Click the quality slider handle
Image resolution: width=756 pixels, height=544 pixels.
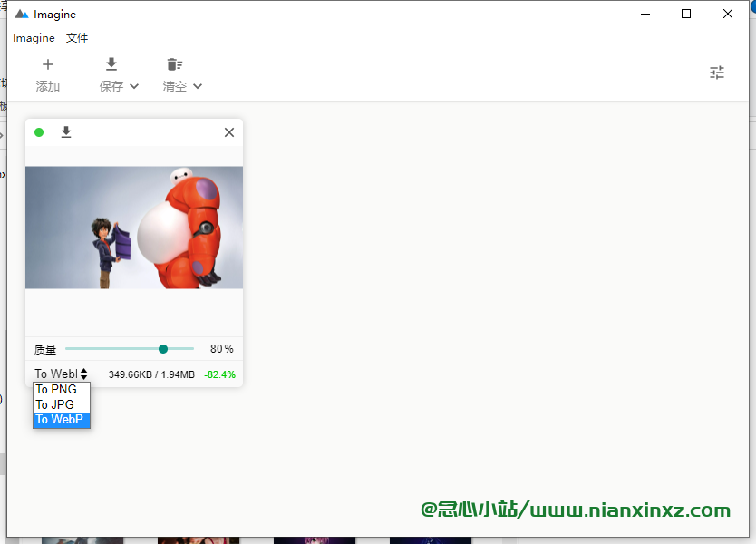point(163,349)
